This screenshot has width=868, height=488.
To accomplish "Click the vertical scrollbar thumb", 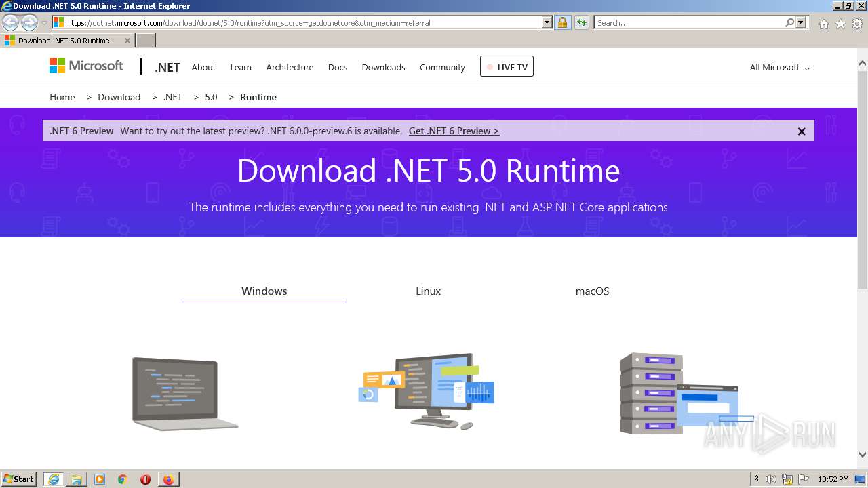I will [x=863, y=180].
